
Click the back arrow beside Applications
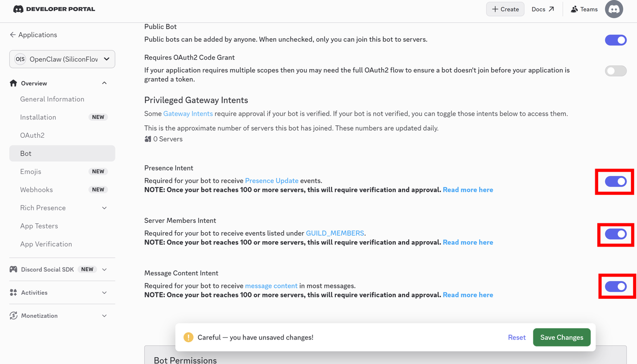pos(13,35)
